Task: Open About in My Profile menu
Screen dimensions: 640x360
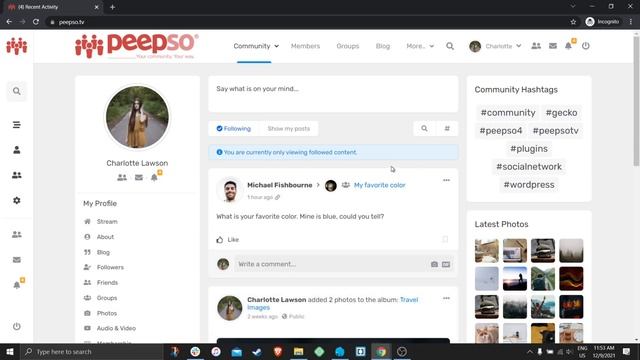Action: tap(105, 237)
